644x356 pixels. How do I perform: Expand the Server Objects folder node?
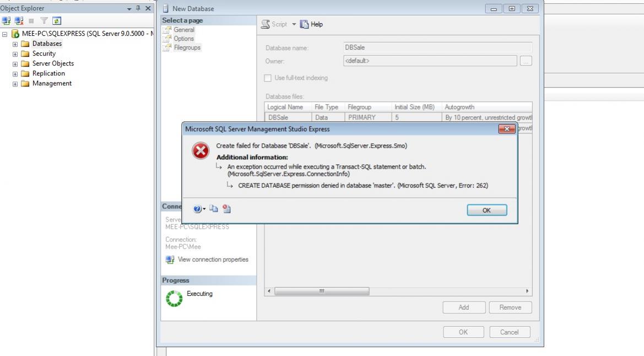[x=15, y=64]
